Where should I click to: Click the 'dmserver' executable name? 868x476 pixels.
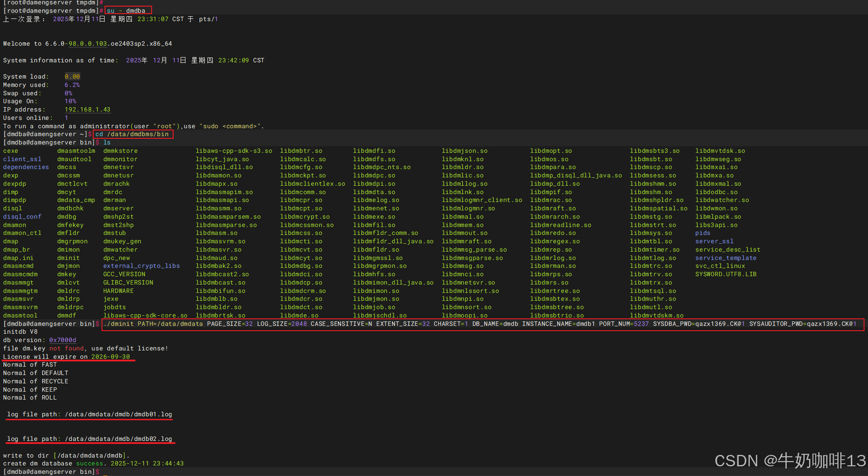point(118,209)
